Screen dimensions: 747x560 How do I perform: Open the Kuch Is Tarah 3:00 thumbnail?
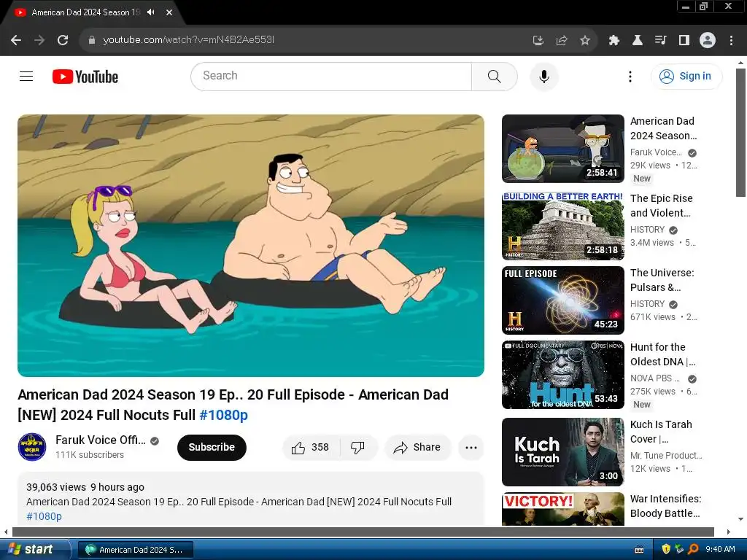[562, 452]
